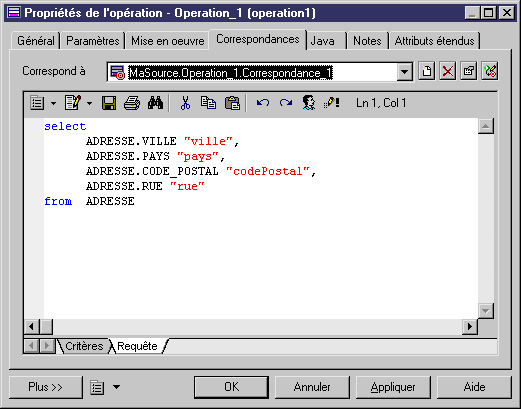Cut selection with the scissors icon

[x=185, y=103]
